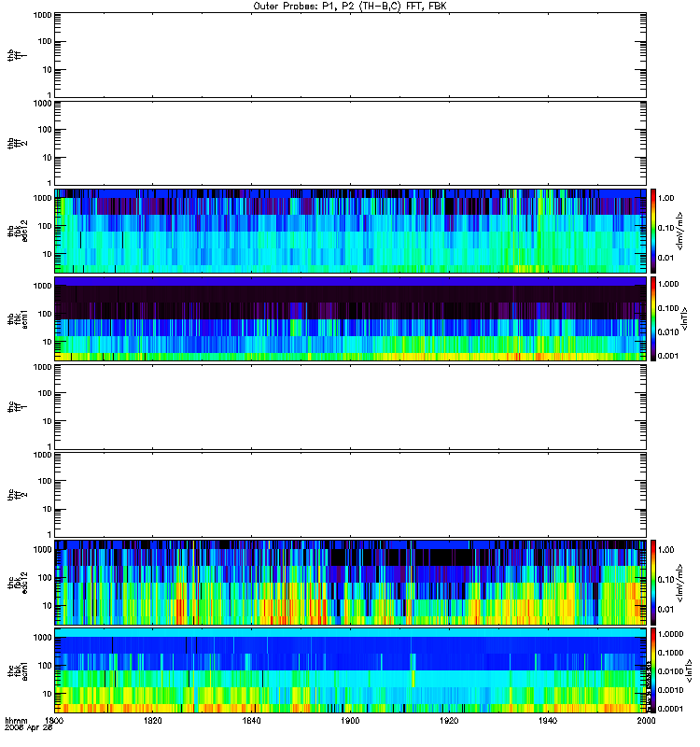Click the thc fbk edc12 spectrogram

pyautogui.click(x=350, y=583)
